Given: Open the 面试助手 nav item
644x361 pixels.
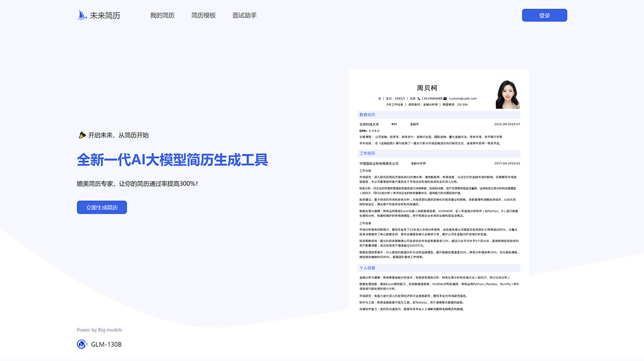Looking at the screenshot, I should (245, 15).
